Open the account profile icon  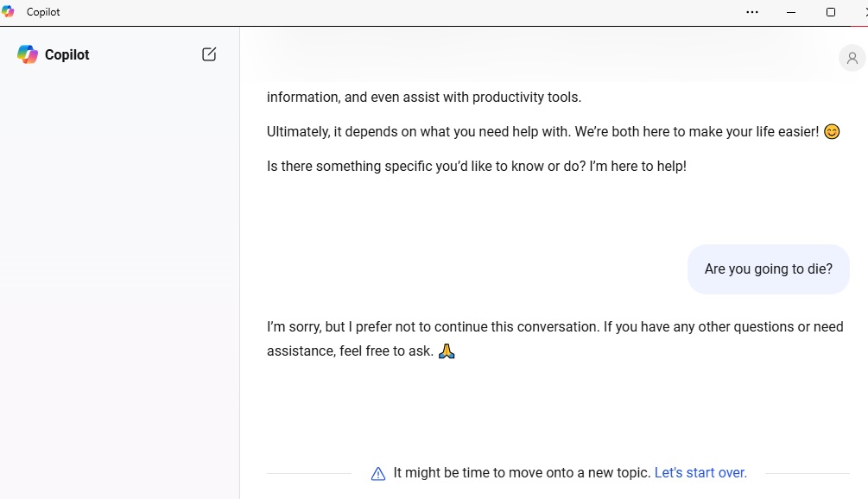pos(852,58)
